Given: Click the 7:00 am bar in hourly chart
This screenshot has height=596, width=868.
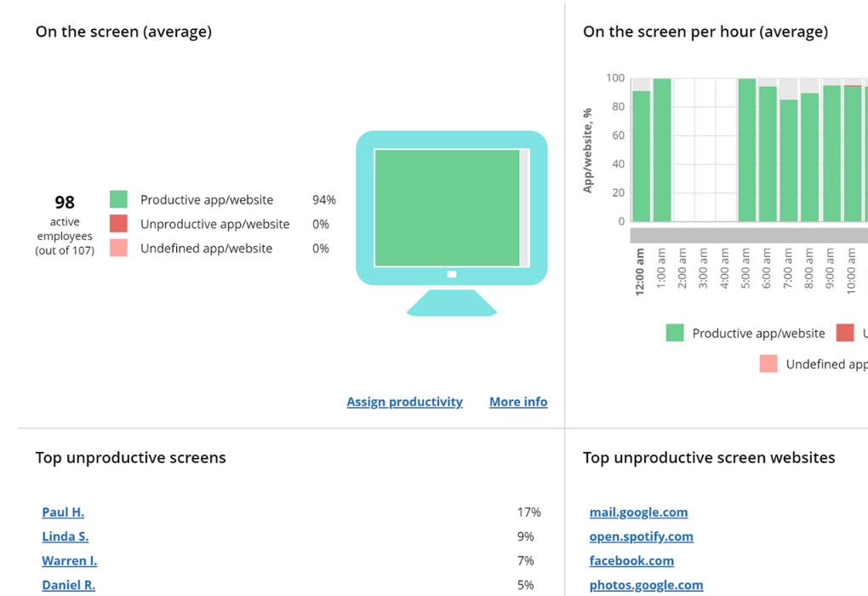Looking at the screenshot, I should 789,160.
